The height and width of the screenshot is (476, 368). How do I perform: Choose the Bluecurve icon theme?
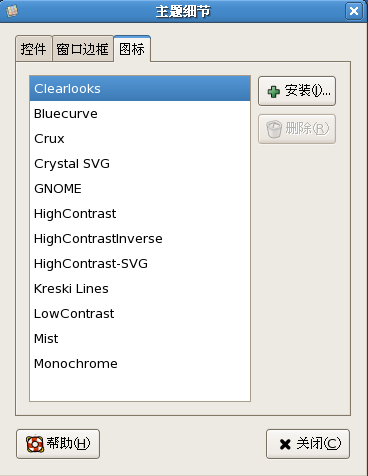coord(140,114)
